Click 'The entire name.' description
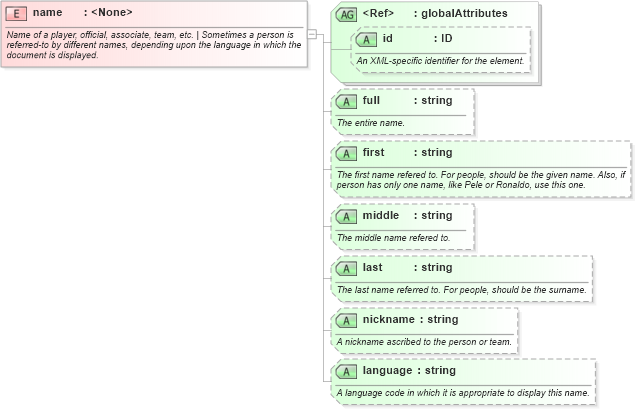The width and height of the screenshot is (635, 409). 371,123
